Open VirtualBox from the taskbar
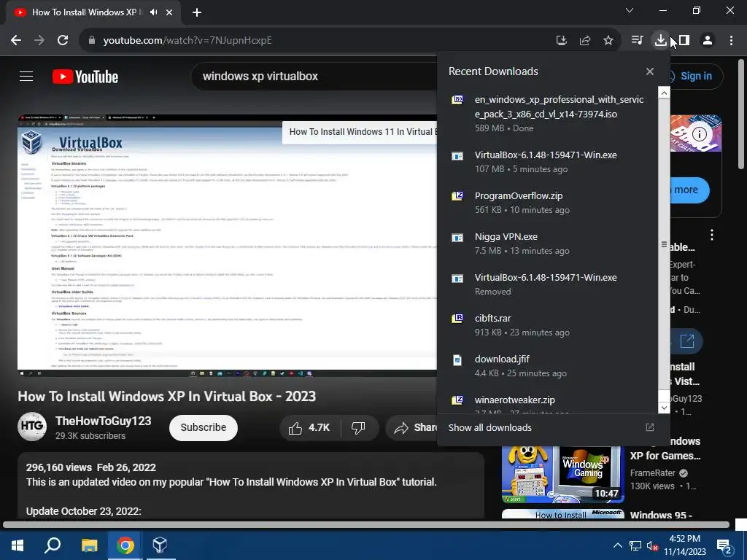This screenshot has width=747, height=560. pyautogui.click(x=160, y=545)
